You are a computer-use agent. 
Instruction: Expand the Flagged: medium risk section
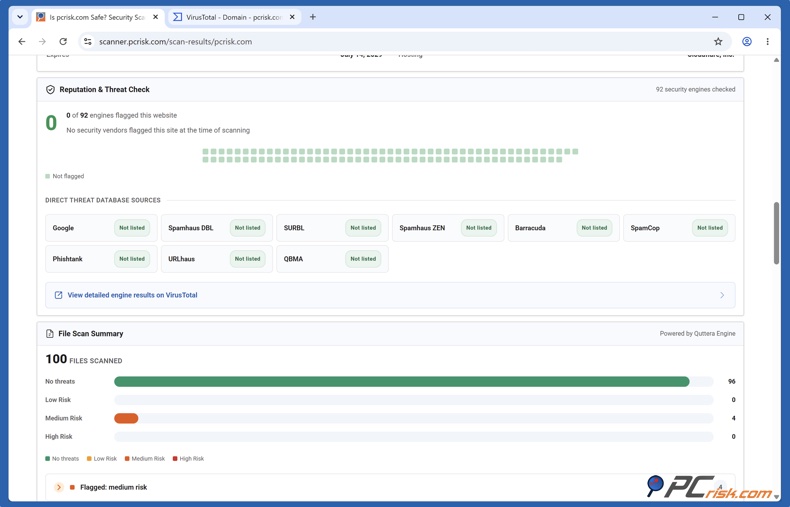click(59, 487)
